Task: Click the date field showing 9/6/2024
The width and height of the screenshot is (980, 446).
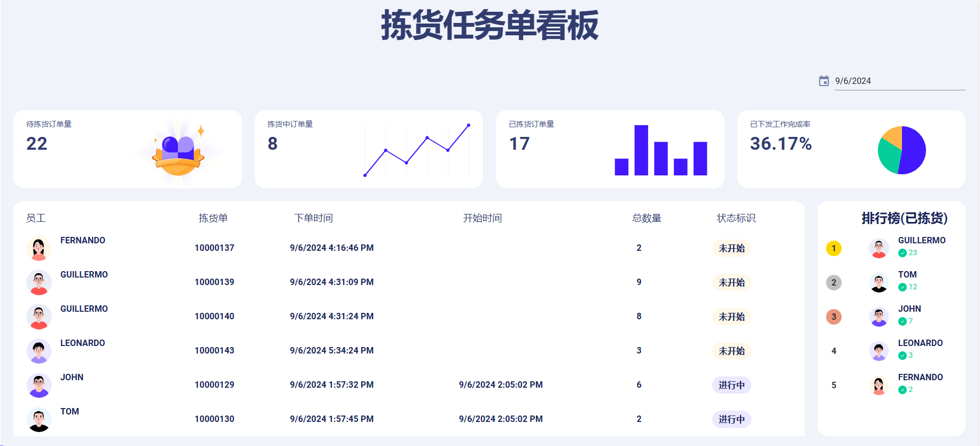Action: coord(899,81)
